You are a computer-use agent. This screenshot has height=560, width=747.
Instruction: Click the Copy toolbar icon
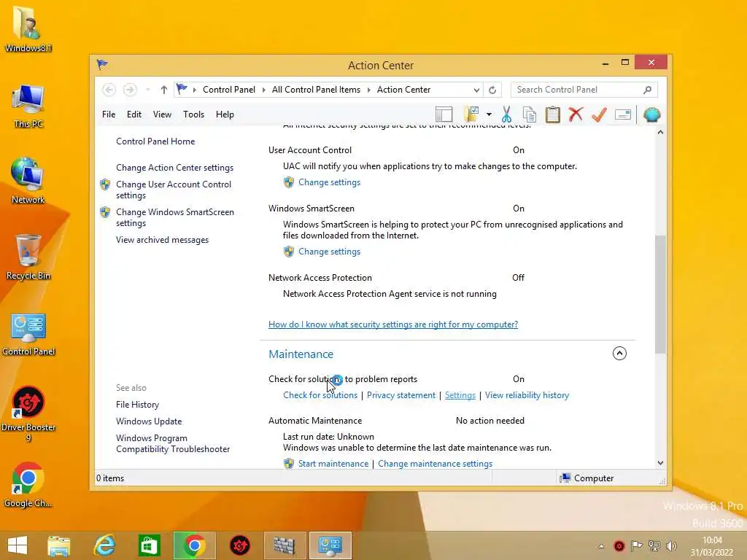[530, 114]
